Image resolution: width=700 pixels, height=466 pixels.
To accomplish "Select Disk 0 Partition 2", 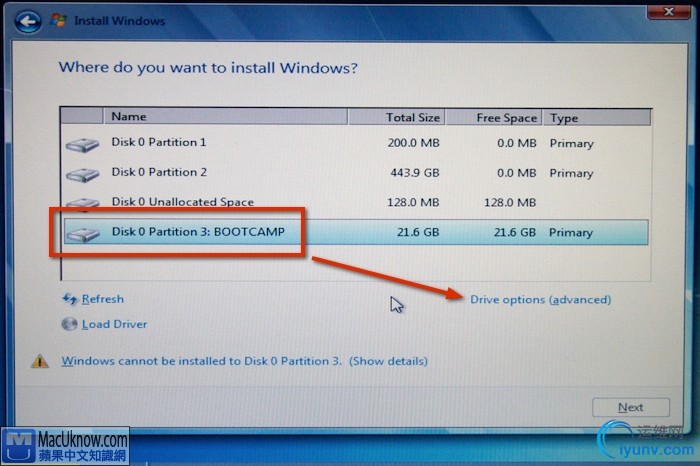I will [356, 173].
